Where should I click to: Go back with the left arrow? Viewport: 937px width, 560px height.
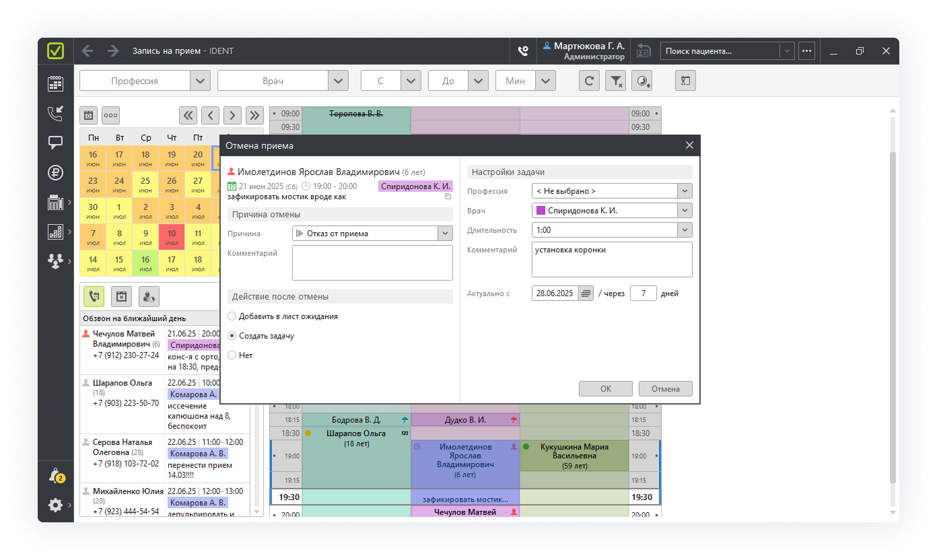pos(88,51)
